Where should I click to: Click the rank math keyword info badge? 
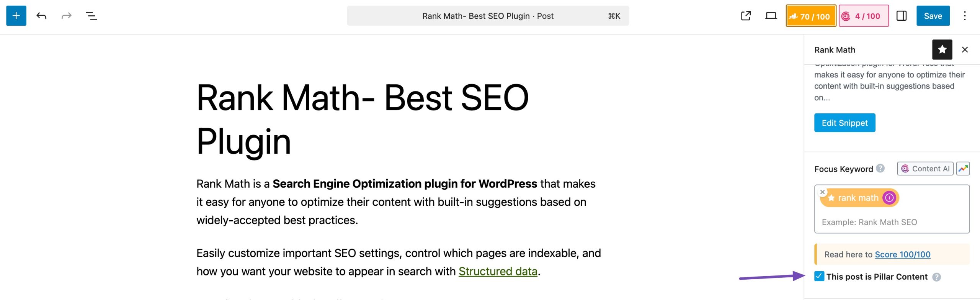[x=890, y=198]
